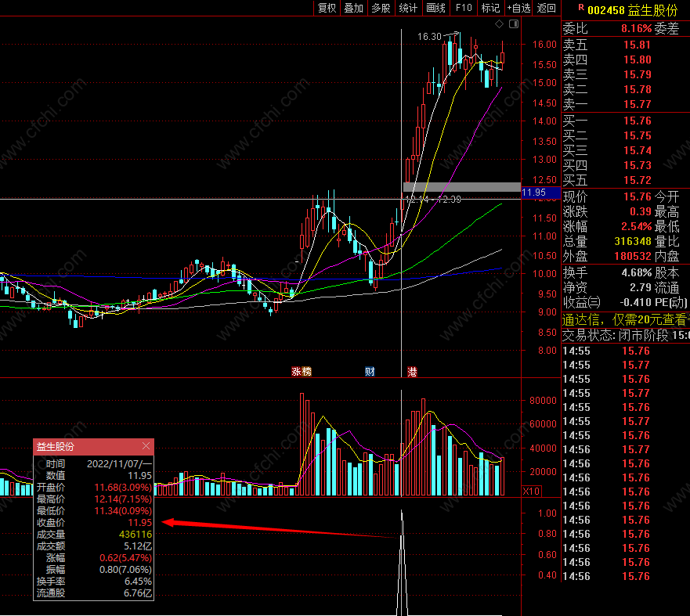Viewport: 690px width, 616px height.
Task: Click the 涨幅 2.54% value
Action: (636, 226)
